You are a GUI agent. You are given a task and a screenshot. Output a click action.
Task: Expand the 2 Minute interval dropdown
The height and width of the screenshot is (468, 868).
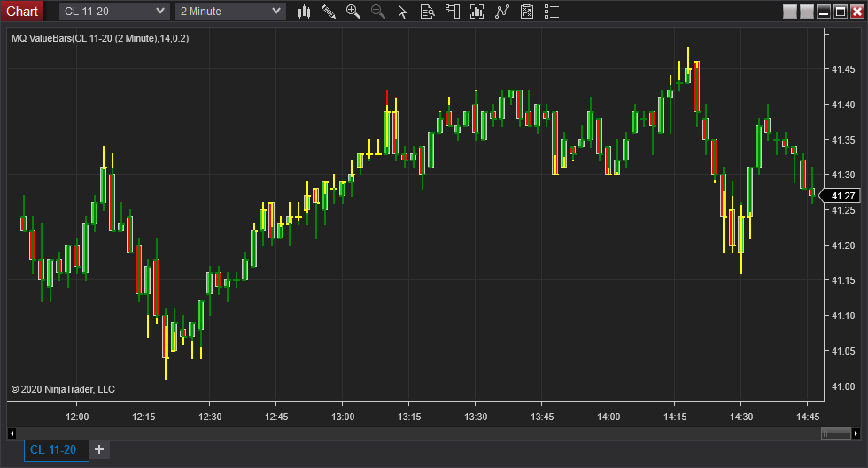click(230, 11)
